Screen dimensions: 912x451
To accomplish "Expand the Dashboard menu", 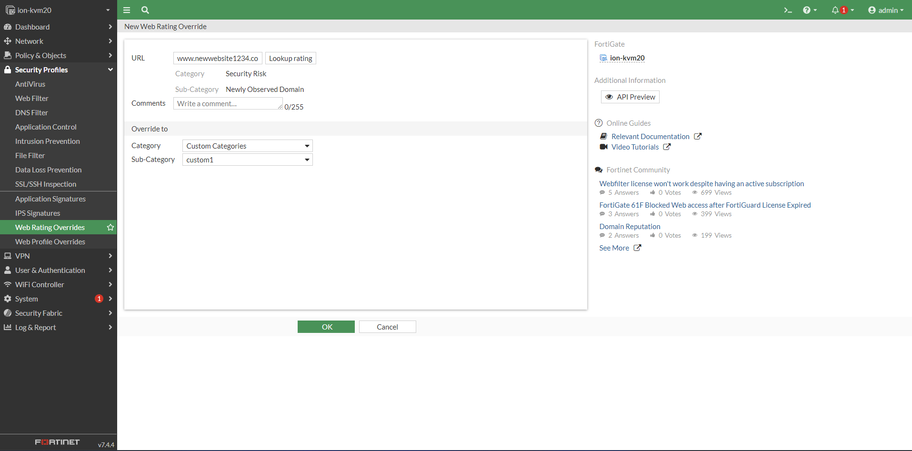I will point(58,27).
